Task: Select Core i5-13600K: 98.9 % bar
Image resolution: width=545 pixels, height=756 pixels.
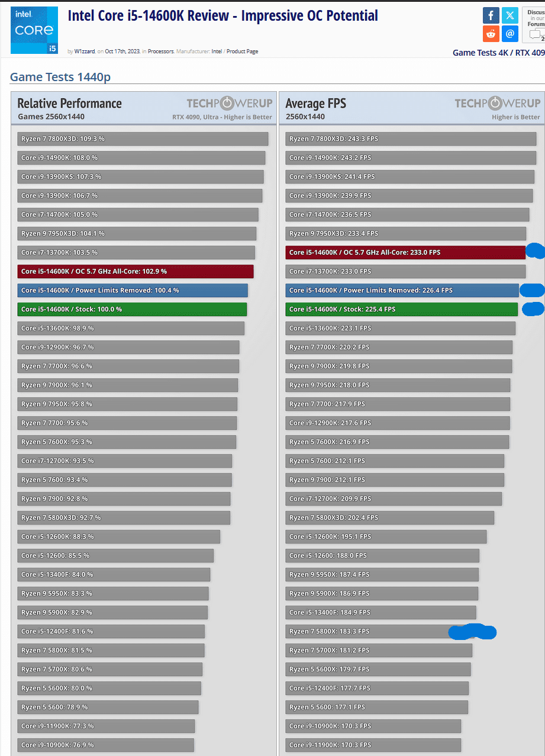Action: (x=131, y=328)
